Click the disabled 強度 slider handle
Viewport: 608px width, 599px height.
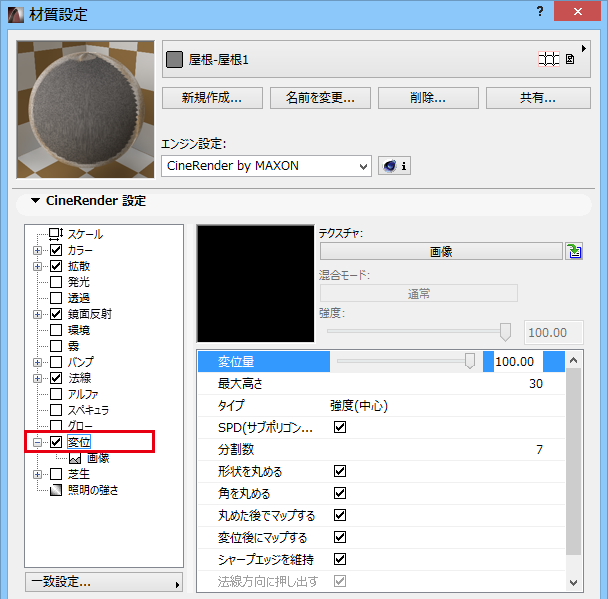pos(505,332)
